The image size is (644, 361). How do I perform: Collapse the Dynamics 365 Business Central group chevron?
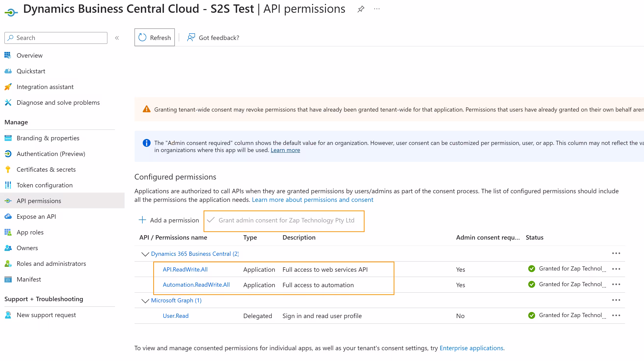pyautogui.click(x=145, y=254)
